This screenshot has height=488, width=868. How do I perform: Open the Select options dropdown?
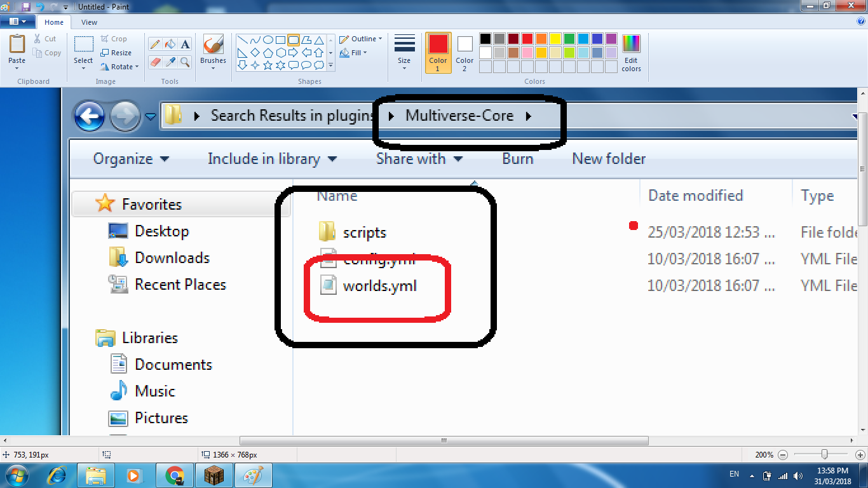pyautogui.click(x=83, y=68)
